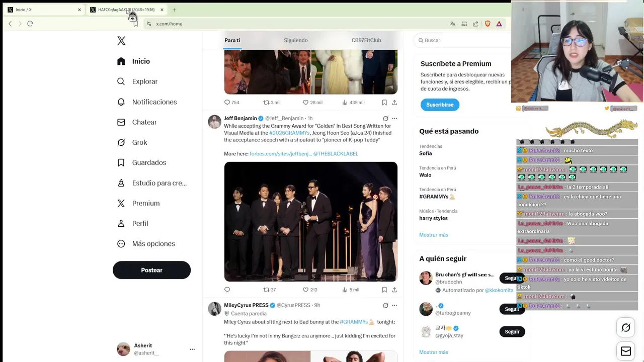
Task: Open @kkokomita automation link
Action: 499,290
